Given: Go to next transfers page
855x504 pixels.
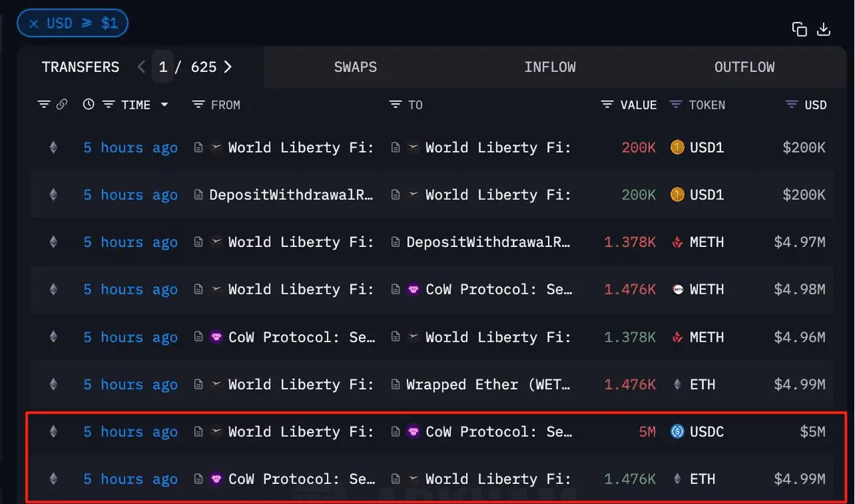Looking at the screenshot, I should 227,67.
